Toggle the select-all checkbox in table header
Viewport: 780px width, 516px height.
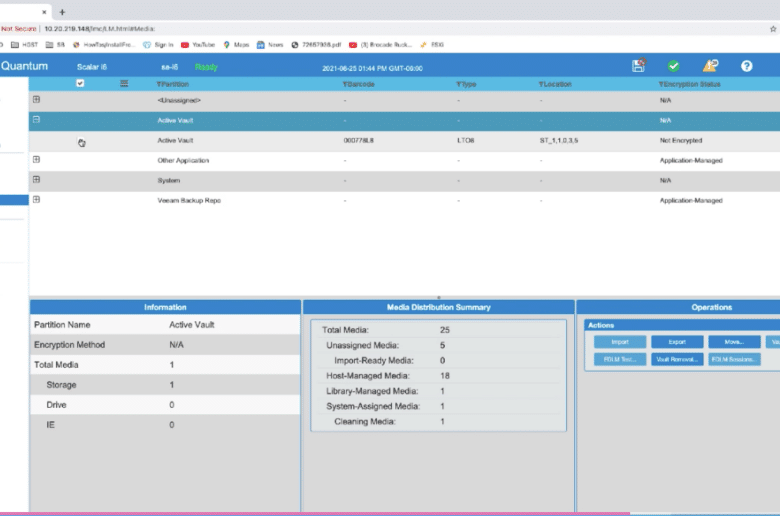click(x=80, y=83)
